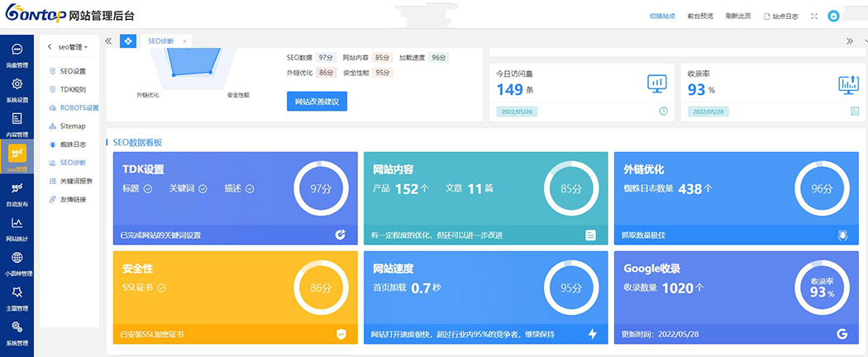Click the home tab icon beside SEO诊断
Image resolution: width=868 pixels, height=357 pixels.
click(x=128, y=40)
